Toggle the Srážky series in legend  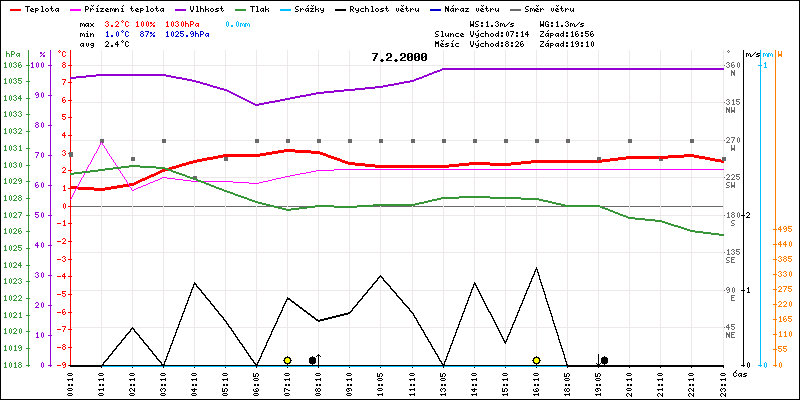[x=332, y=8]
